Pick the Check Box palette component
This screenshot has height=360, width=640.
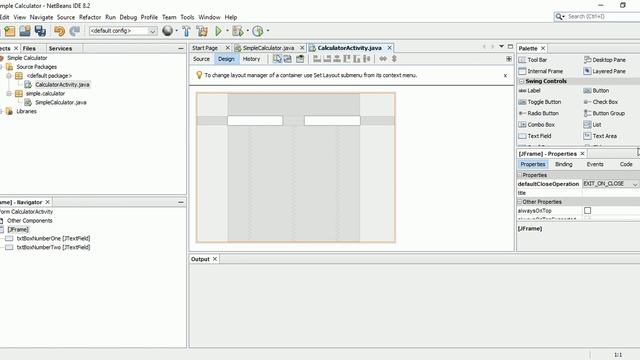(601, 102)
